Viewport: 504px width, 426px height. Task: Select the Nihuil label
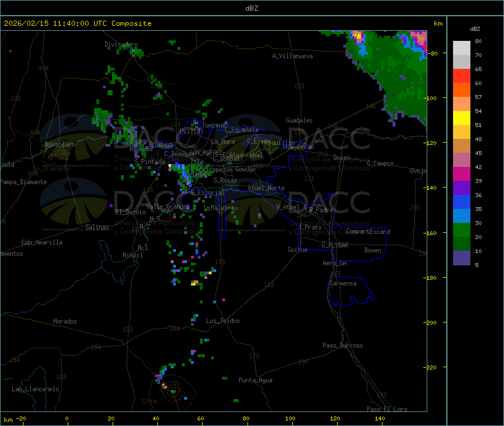132,255
